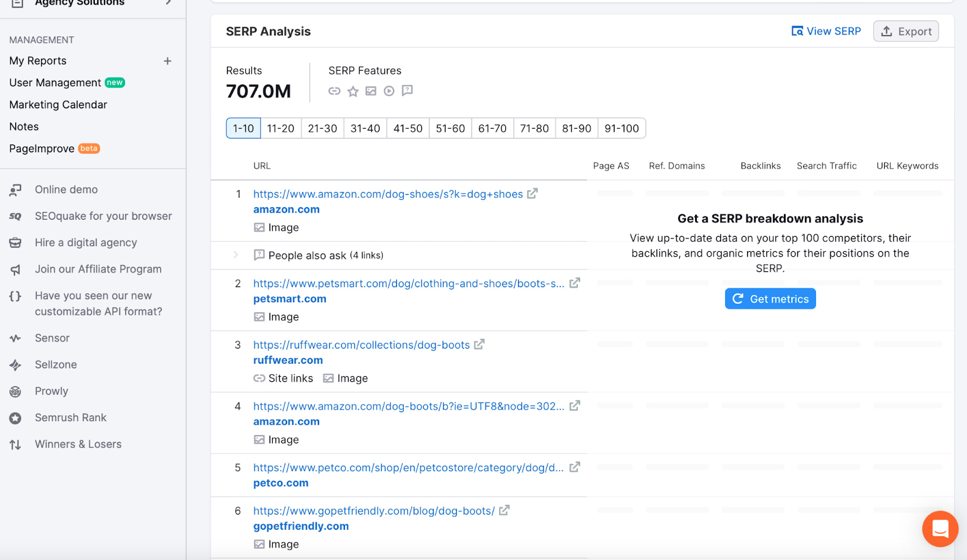Open the gopetfriendly.com blog dog-boots URL
Screen dimensions: 967x560
374,511
